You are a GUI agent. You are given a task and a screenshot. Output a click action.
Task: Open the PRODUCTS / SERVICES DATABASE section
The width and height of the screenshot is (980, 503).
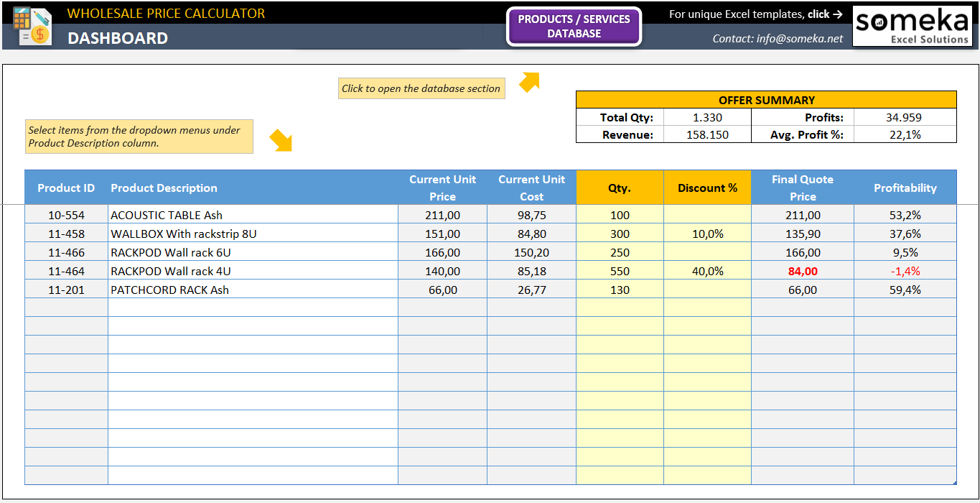click(574, 26)
